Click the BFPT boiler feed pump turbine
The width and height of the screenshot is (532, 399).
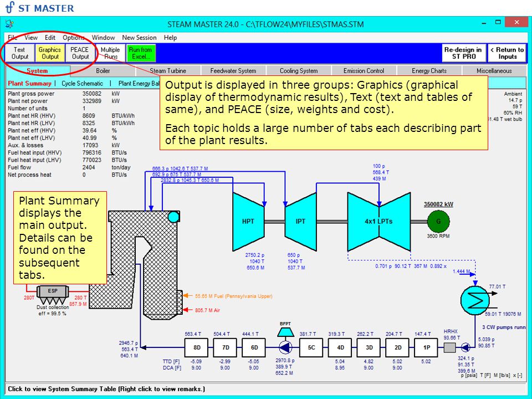point(285,332)
